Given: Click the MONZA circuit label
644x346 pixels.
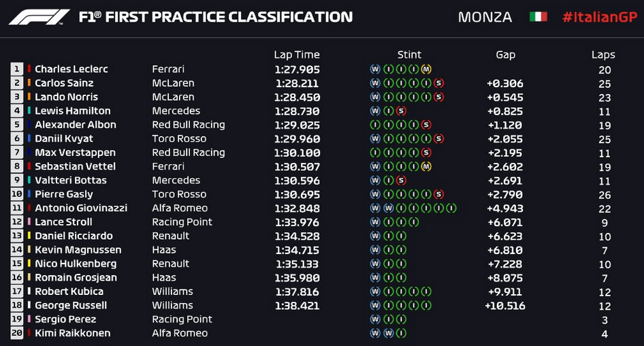Looking at the screenshot, I should click(x=485, y=17).
